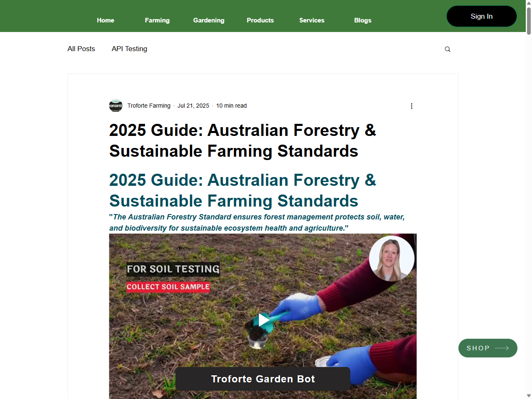Open the Services section
Screen dimensions: 532x399
(x=312, y=20)
